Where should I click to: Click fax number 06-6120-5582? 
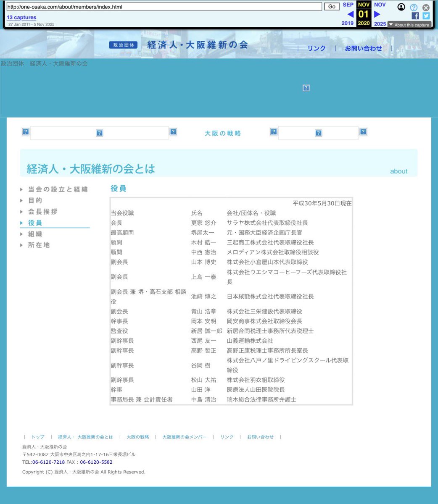(x=96, y=462)
